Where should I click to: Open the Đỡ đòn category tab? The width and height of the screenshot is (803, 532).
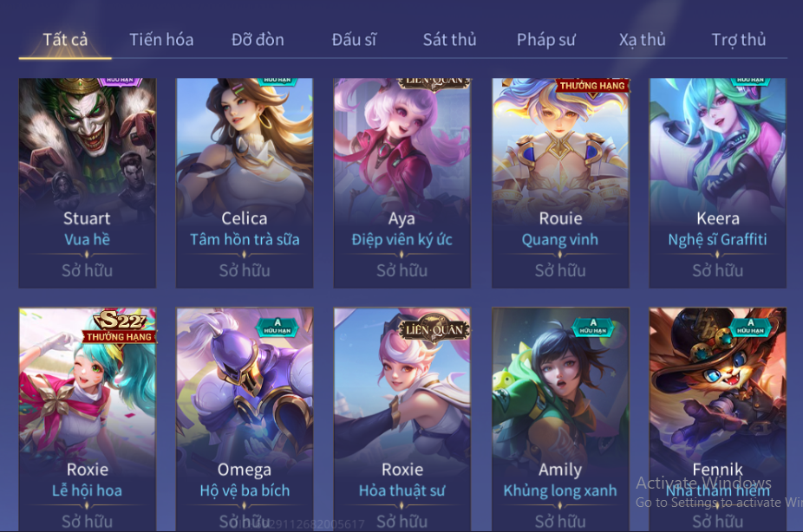(258, 40)
